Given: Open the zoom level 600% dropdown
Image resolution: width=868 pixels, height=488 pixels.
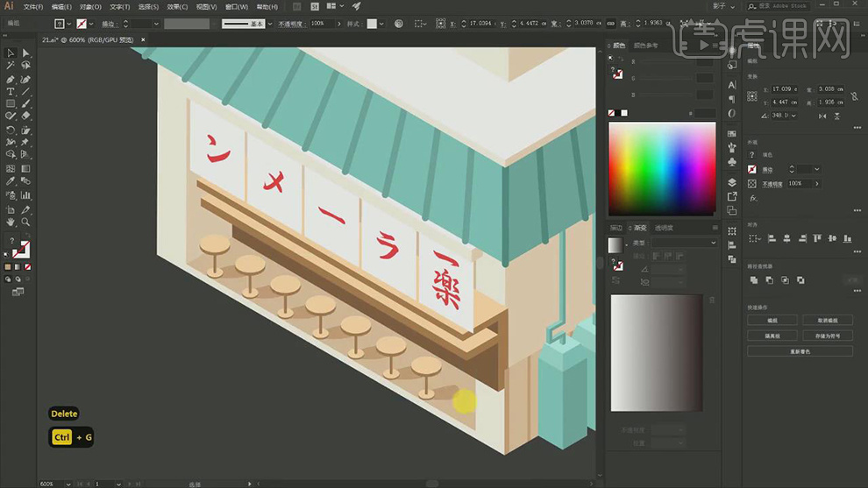Looking at the screenshot, I should click(68, 484).
